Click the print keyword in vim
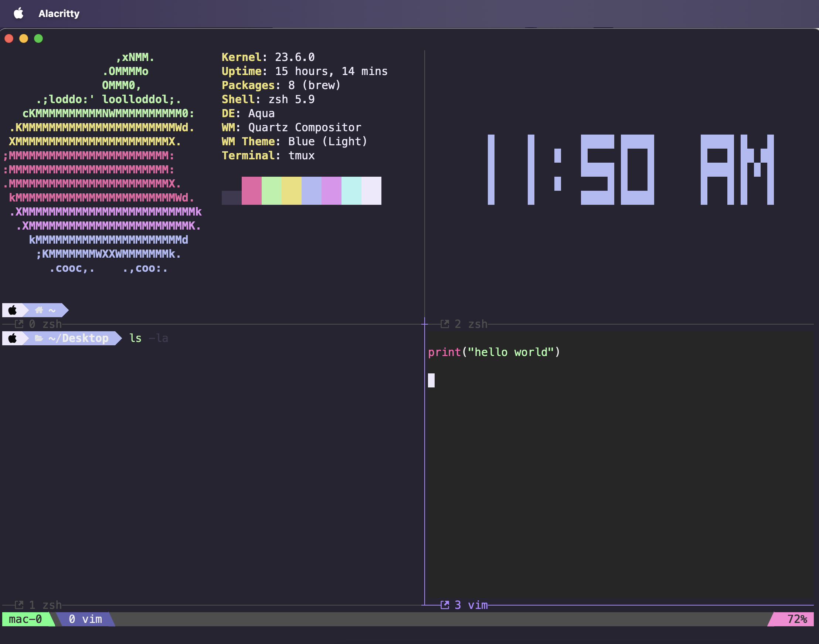819x644 pixels. 444,352
